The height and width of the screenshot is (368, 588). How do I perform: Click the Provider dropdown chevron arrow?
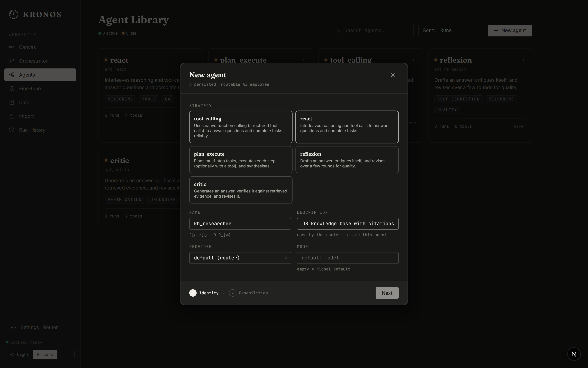point(285,258)
